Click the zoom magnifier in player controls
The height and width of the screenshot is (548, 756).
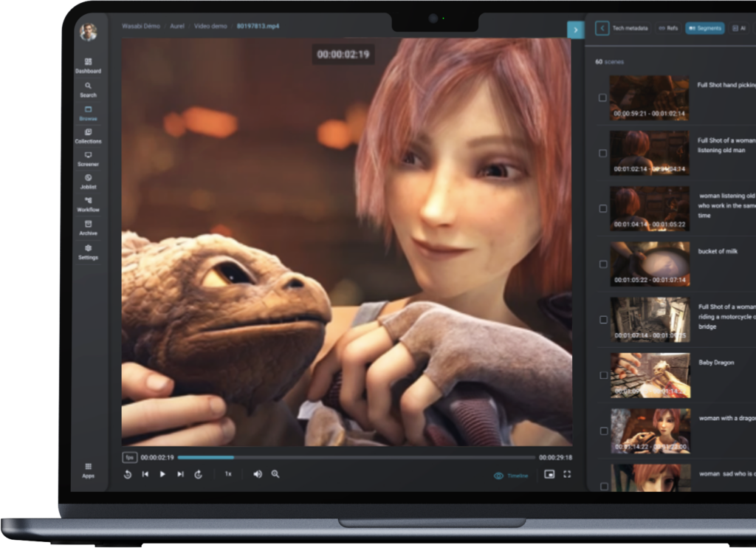click(x=275, y=474)
